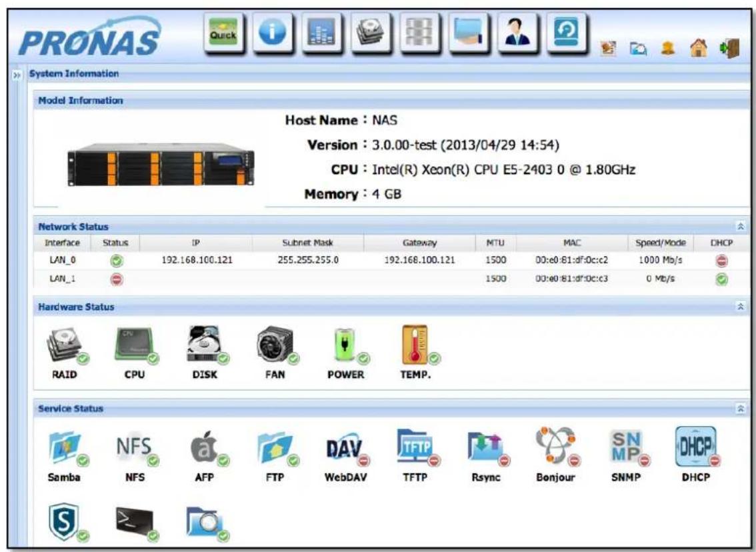Click the LAN_1 red status indicator
Image resolution: width=756 pixels, height=552 pixels.
point(116,279)
